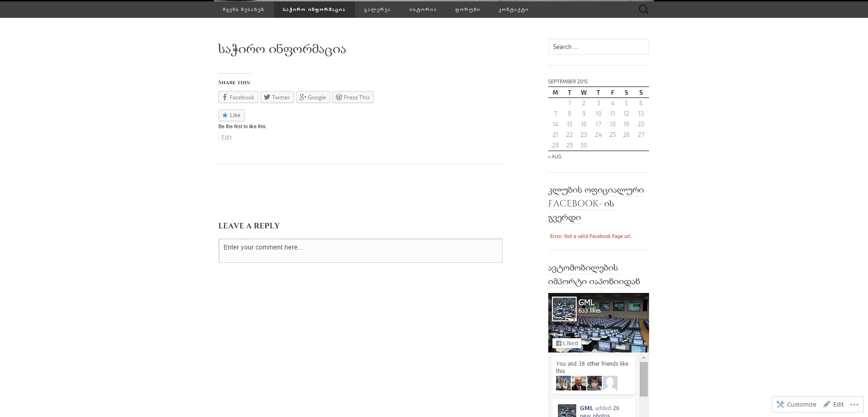Open the 'ავტომობილების იმპორტი იაპონიიდან' widget heading link
This screenshot has height=417, width=868.
[x=594, y=275]
